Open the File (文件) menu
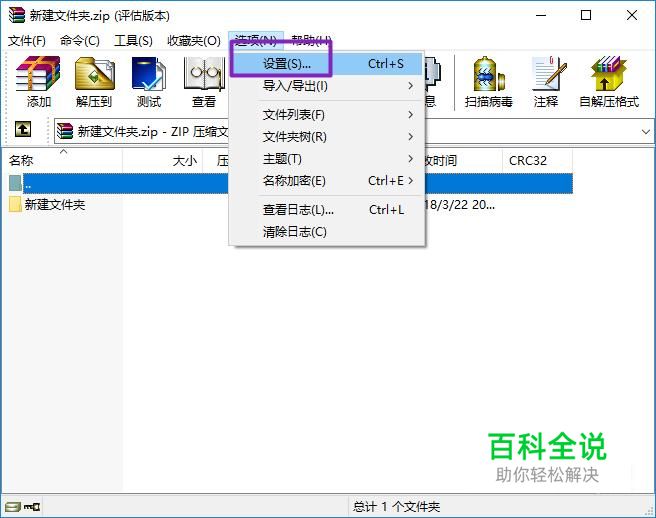This screenshot has height=518, width=656. (27, 41)
